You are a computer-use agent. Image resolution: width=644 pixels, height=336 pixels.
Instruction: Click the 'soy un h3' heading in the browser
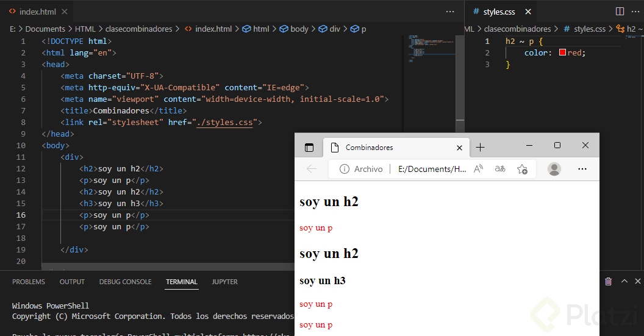point(323,281)
